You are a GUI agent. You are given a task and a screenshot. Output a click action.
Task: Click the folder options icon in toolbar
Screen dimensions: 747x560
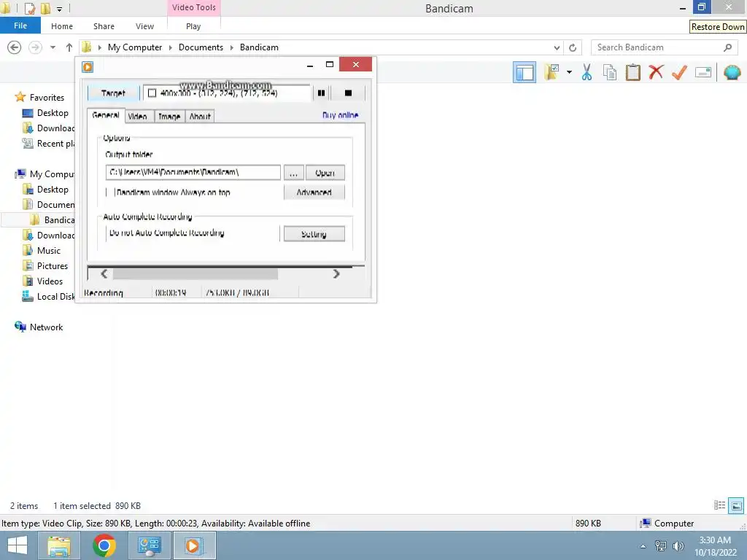click(x=551, y=72)
